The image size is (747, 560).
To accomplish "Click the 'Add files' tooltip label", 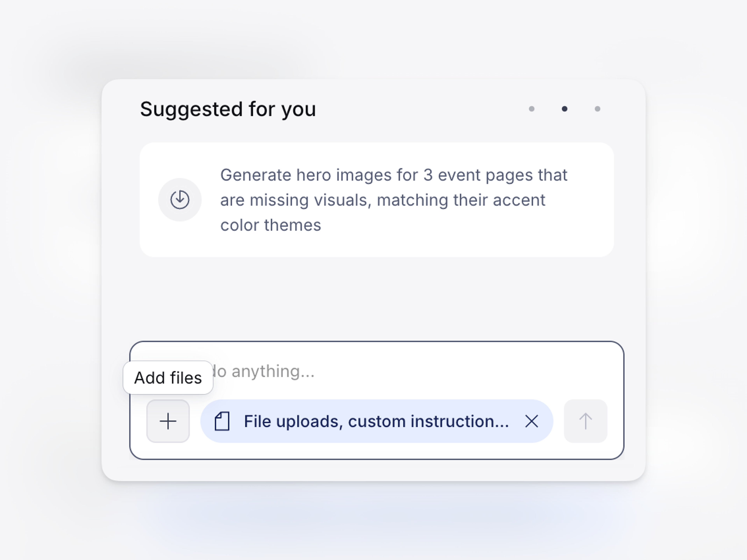I will tap(168, 377).
